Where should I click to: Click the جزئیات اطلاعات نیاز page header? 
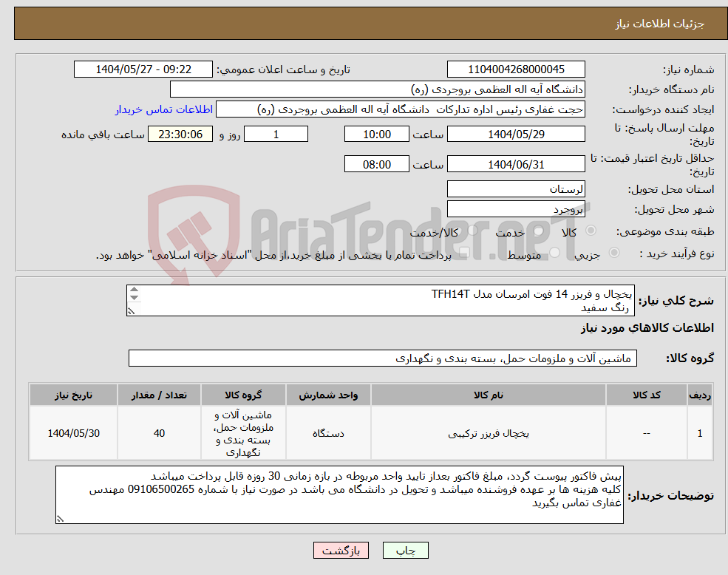pyautogui.click(x=660, y=24)
